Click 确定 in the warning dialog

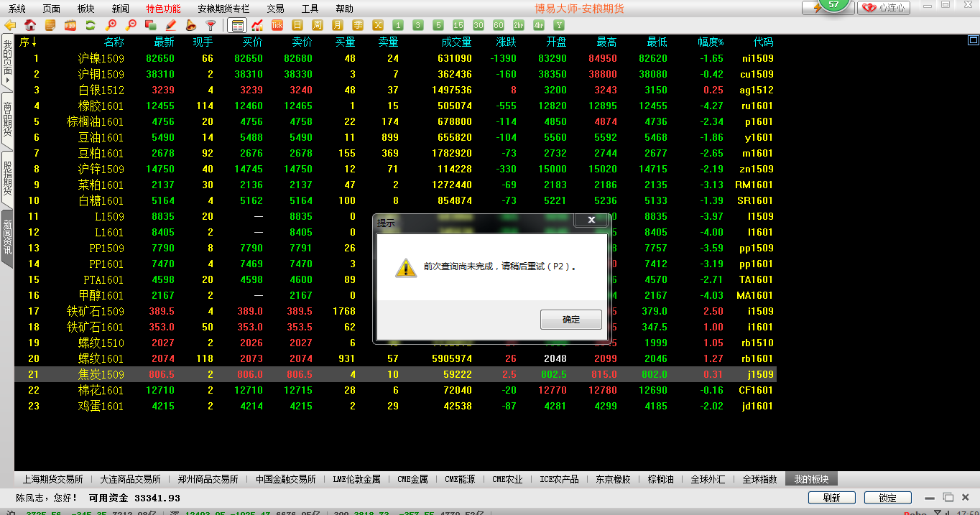pyautogui.click(x=570, y=320)
